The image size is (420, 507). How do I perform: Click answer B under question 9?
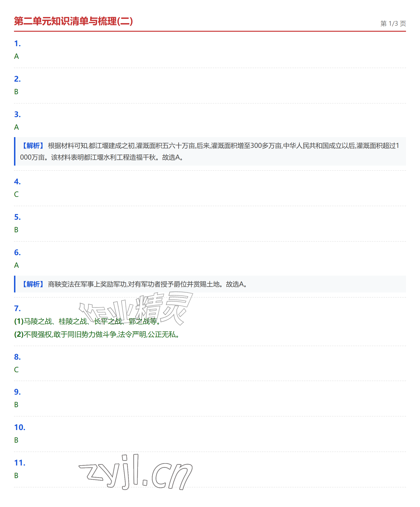click(x=16, y=405)
